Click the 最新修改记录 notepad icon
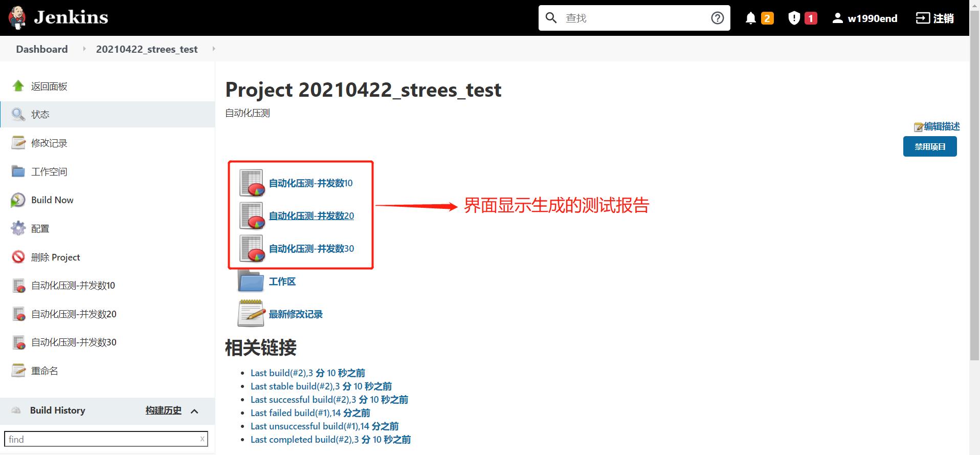Viewport: 980px width, 455px height. click(251, 313)
